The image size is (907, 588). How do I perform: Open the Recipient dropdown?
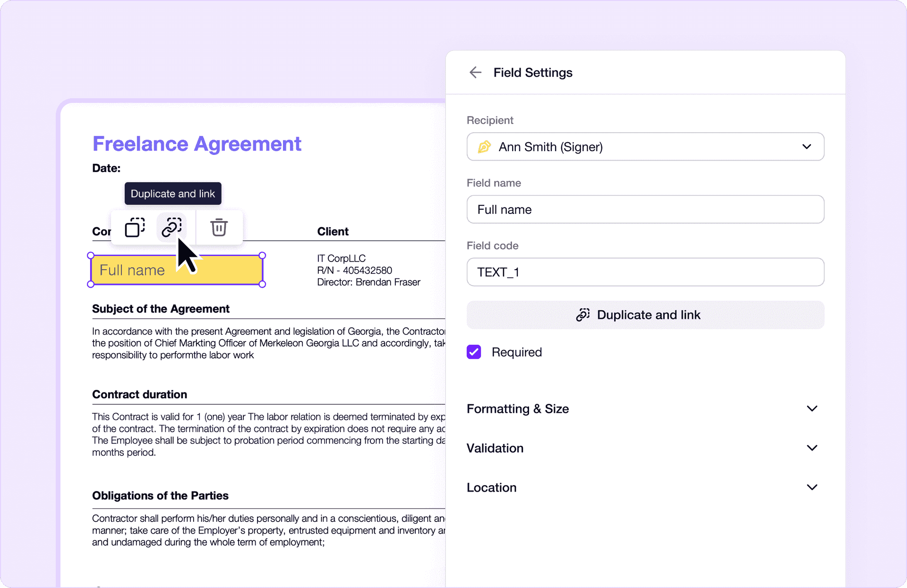[x=645, y=146]
